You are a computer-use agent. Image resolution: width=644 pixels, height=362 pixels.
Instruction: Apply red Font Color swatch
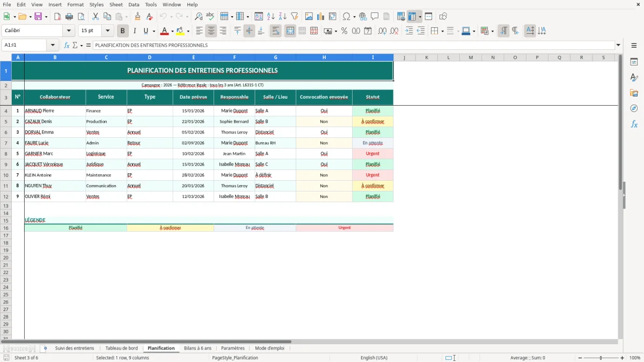click(x=165, y=31)
